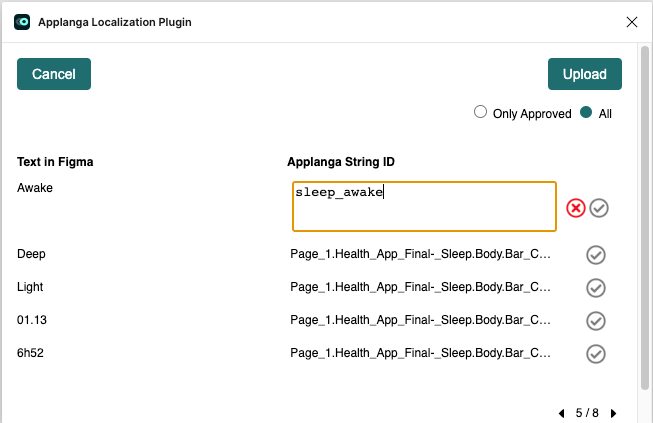Viewport: 653px width, 423px height.
Task: Approve the Deep string ID checkmark
Action: 596,255
